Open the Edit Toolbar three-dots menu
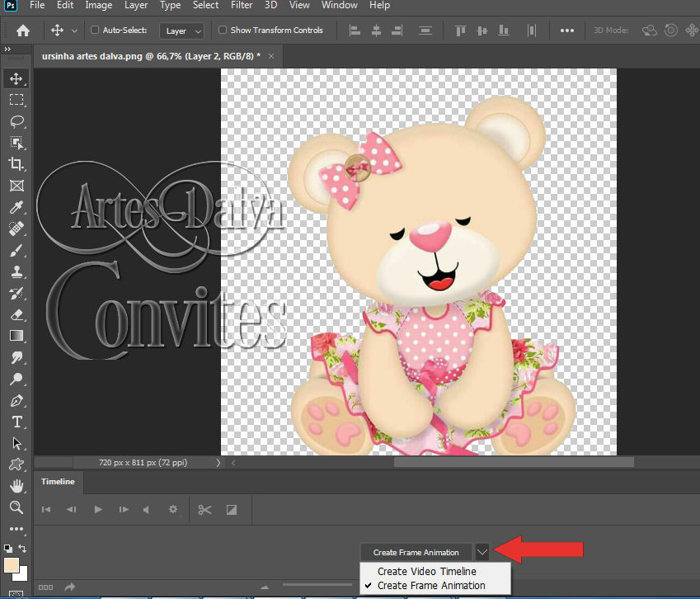 pos(16,529)
